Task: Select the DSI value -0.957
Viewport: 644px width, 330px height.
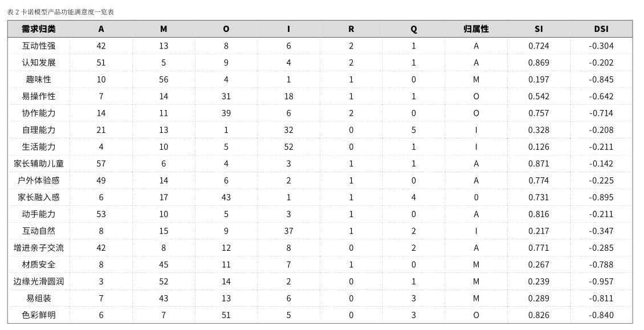Action: click(x=601, y=282)
